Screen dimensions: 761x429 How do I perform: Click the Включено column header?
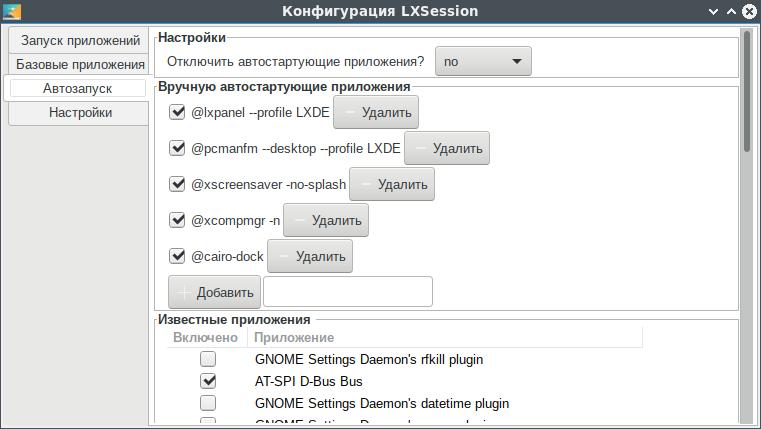[205, 338]
